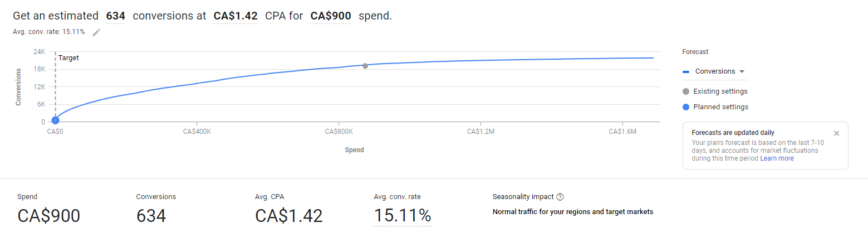Click the Target label on the chart
Viewport: 868px width, 237px height.
click(x=68, y=58)
